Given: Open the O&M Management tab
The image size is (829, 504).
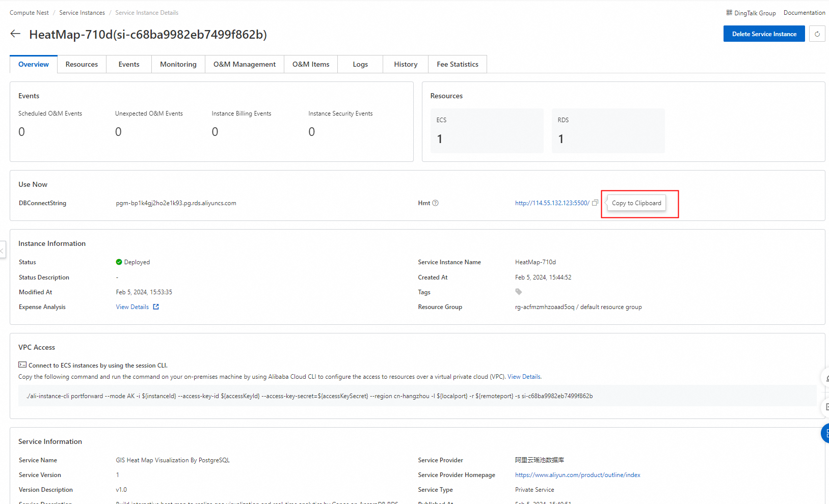Looking at the screenshot, I should click(x=245, y=64).
